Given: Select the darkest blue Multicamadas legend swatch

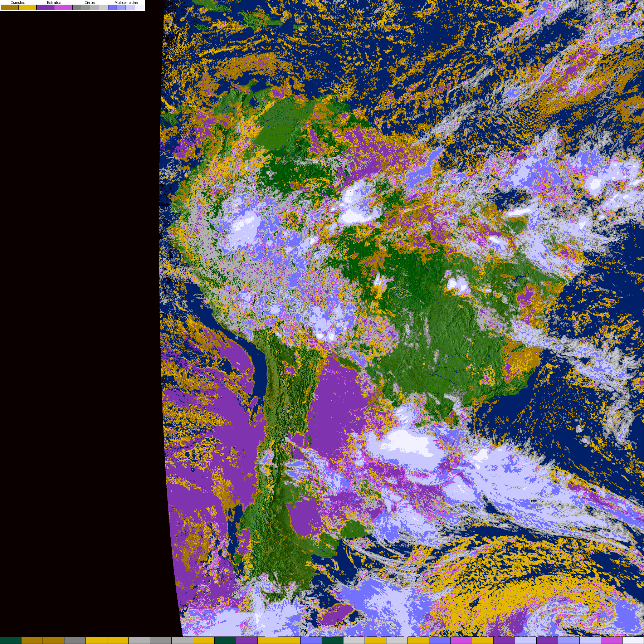Looking at the screenshot, I should click(x=112, y=7).
